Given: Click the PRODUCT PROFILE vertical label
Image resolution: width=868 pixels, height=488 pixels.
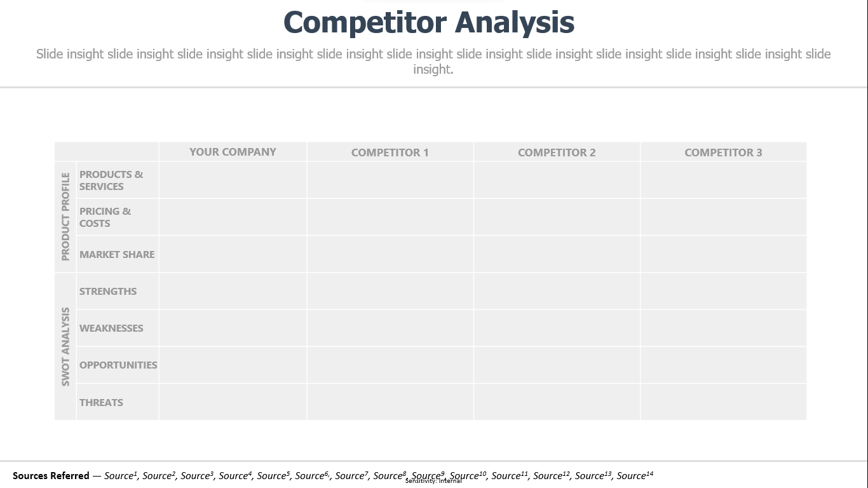Looking at the screenshot, I should pyautogui.click(x=65, y=217).
